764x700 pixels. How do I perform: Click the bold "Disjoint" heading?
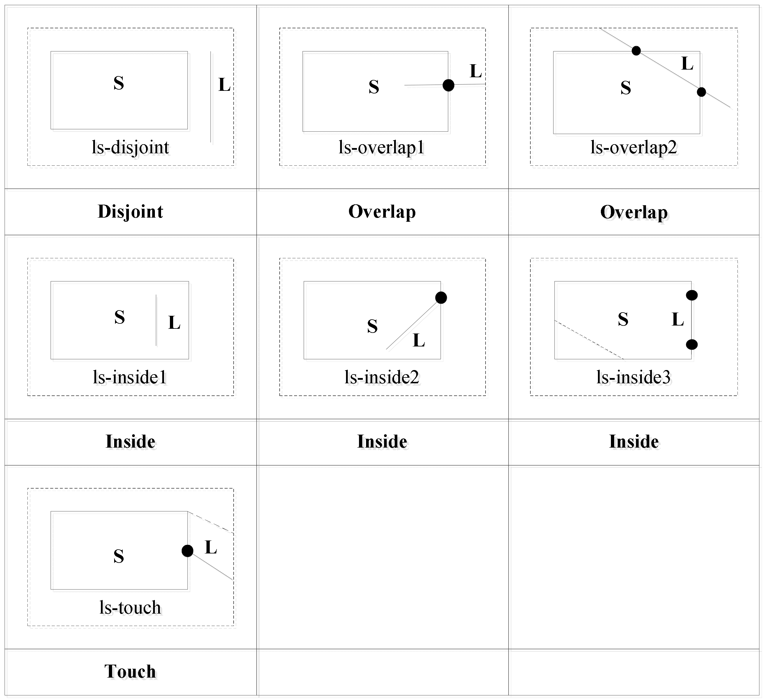(130, 211)
